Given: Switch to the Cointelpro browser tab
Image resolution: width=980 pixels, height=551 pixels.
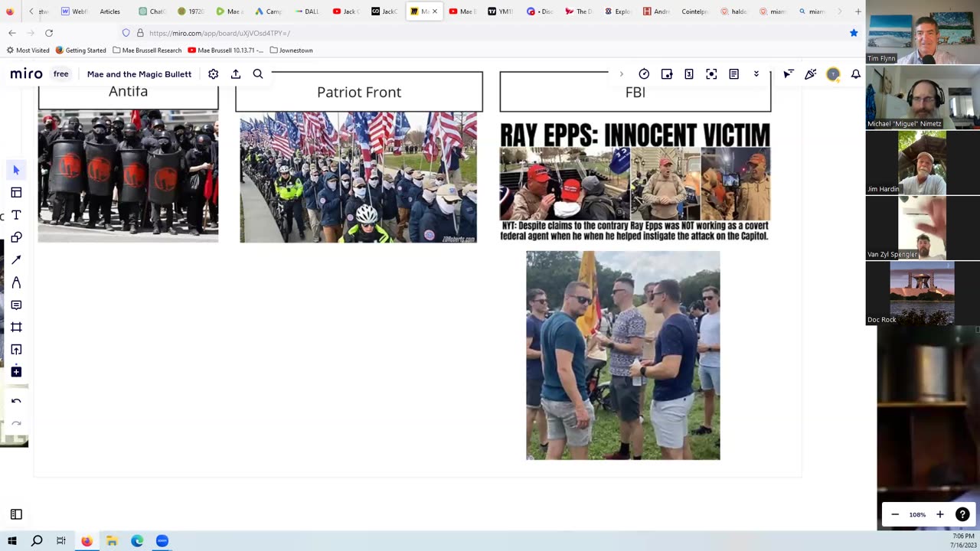Looking at the screenshot, I should pyautogui.click(x=695, y=11).
